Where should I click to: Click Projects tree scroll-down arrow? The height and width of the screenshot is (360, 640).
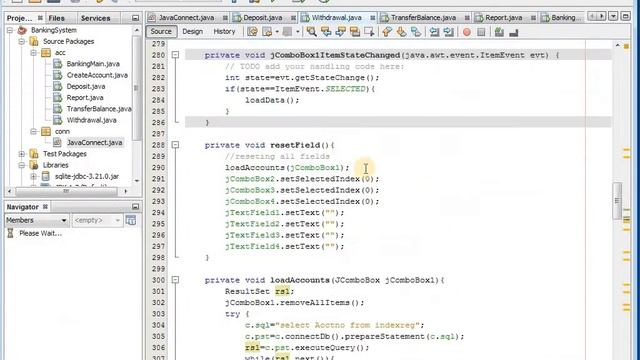pos(137,180)
